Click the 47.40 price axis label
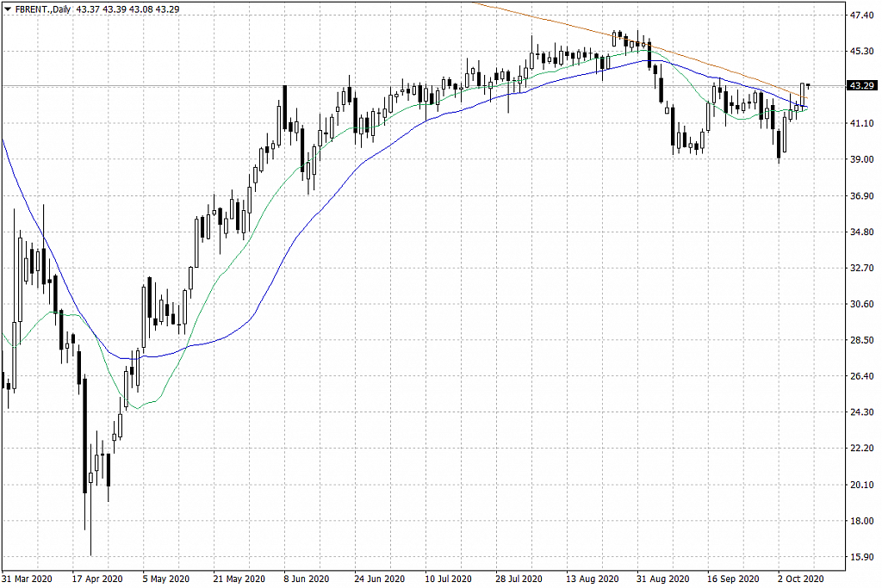This screenshot has height=588, width=882. tap(861, 15)
